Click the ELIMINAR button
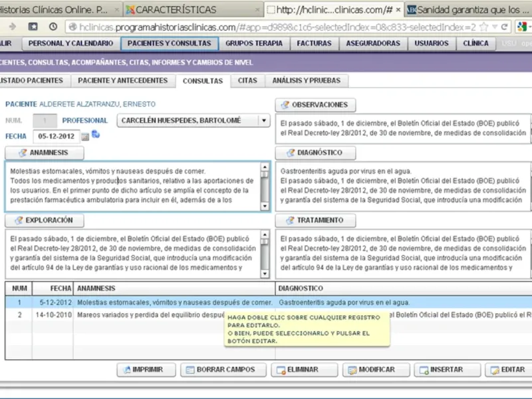Screen dimensions: 532x399 (x=305, y=370)
